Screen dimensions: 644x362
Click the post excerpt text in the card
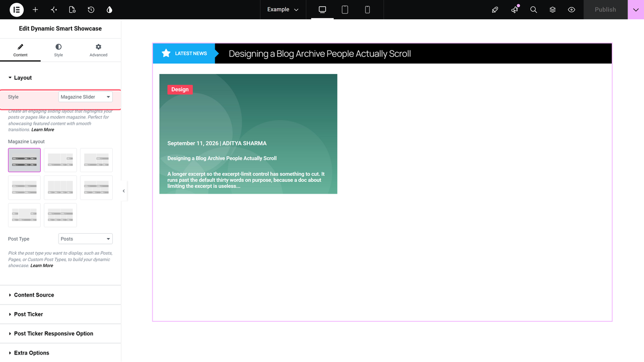click(x=246, y=180)
